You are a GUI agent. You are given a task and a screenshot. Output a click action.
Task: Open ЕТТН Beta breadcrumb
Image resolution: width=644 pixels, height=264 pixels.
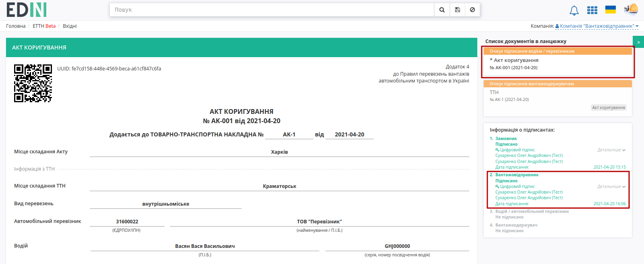click(x=44, y=26)
